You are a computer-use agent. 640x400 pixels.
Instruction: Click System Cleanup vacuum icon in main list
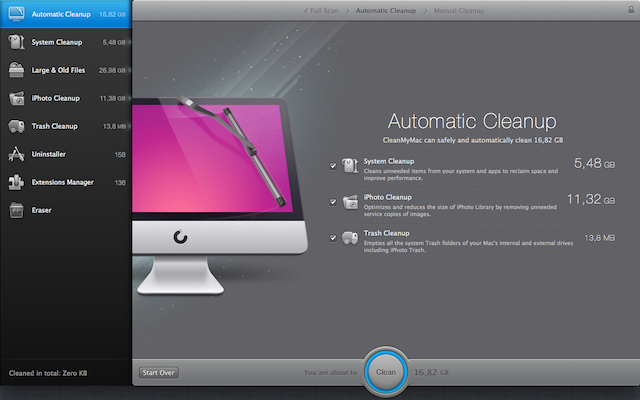tap(350, 165)
